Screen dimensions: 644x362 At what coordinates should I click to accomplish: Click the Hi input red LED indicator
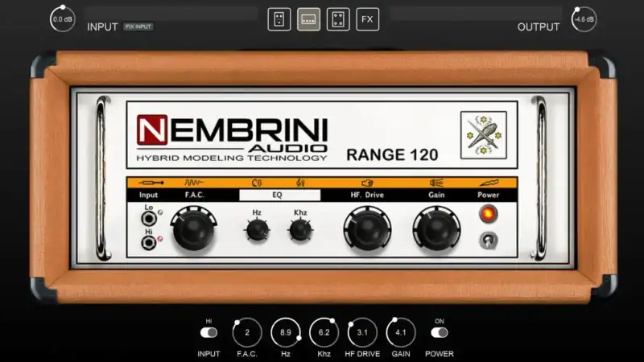coord(160,239)
